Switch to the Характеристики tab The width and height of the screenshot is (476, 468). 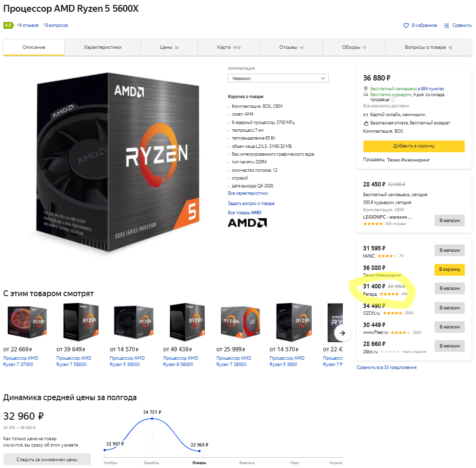tap(102, 47)
